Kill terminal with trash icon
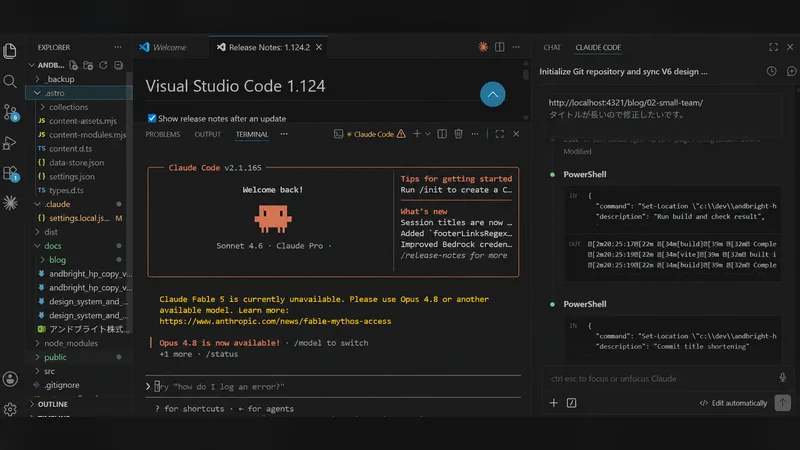This screenshot has width=800, height=450. coord(458,134)
